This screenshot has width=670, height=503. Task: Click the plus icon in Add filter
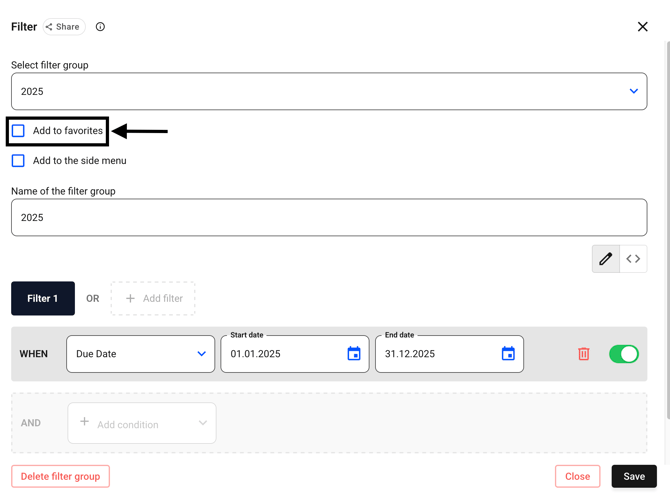tap(130, 298)
